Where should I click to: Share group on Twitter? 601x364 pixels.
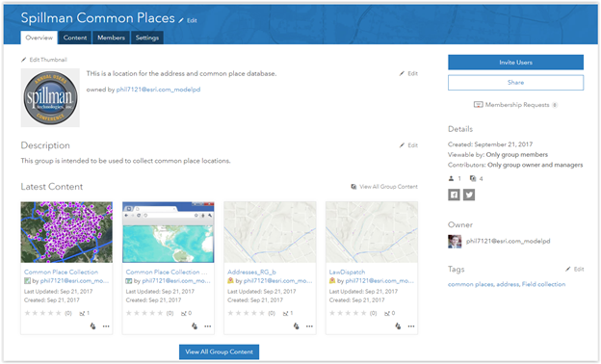(x=469, y=195)
